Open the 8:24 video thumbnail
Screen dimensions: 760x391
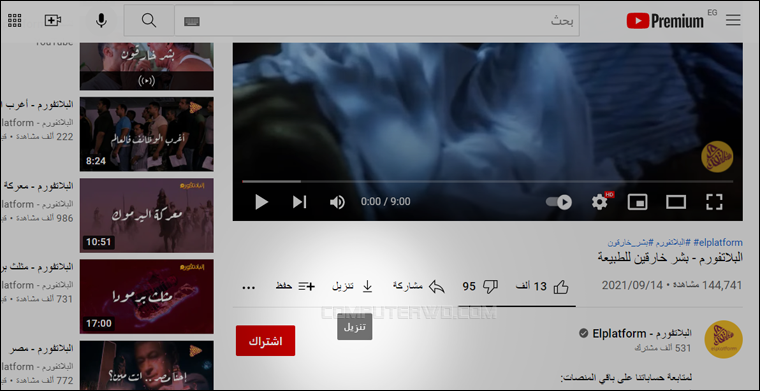click(146, 134)
